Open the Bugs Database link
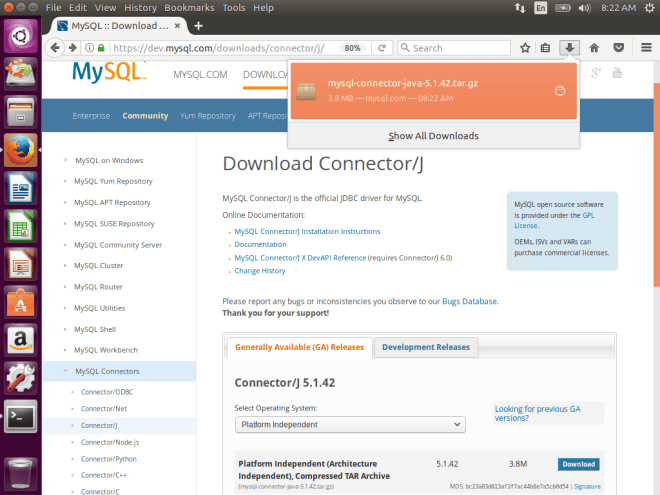660x495 pixels. click(x=469, y=301)
